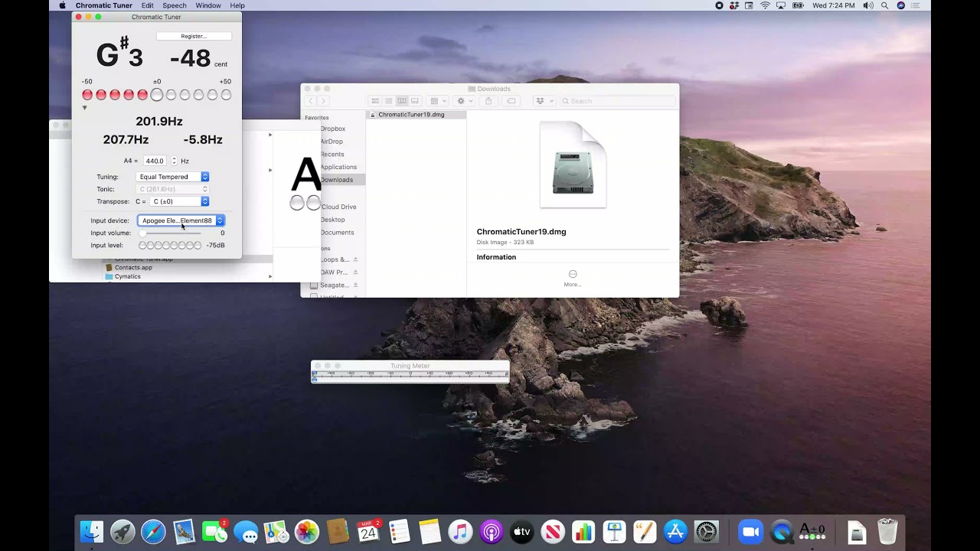Click the A4 frequency stepper arrows
Viewport: 980px width, 551px height.
(x=174, y=161)
